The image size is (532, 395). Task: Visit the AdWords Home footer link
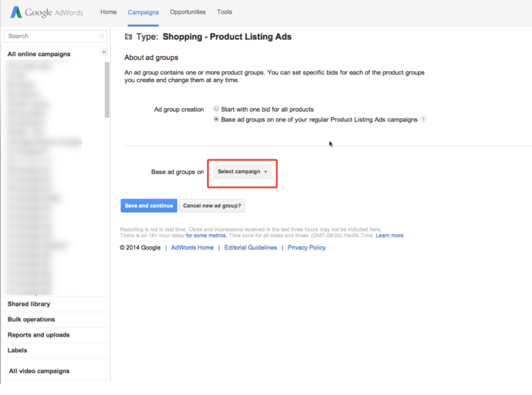pos(192,248)
